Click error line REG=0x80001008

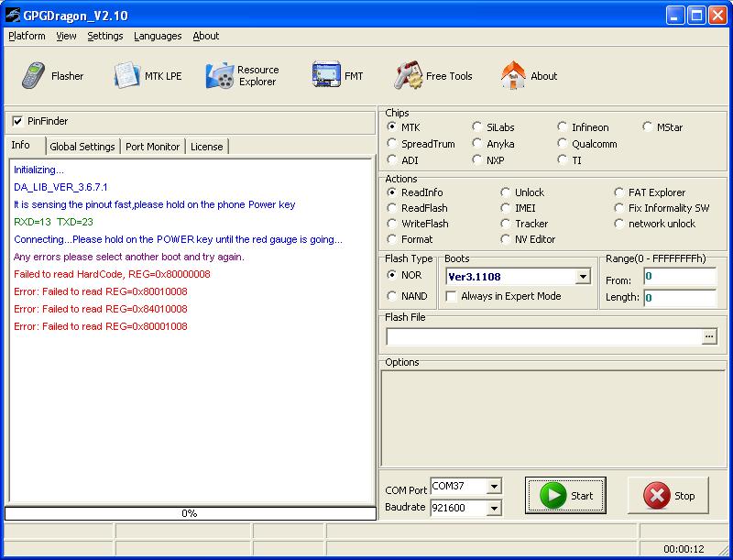click(101, 326)
